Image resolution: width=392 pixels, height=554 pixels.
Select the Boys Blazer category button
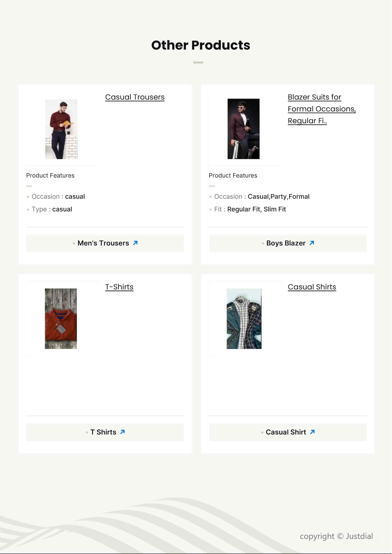pyautogui.click(x=288, y=243)
